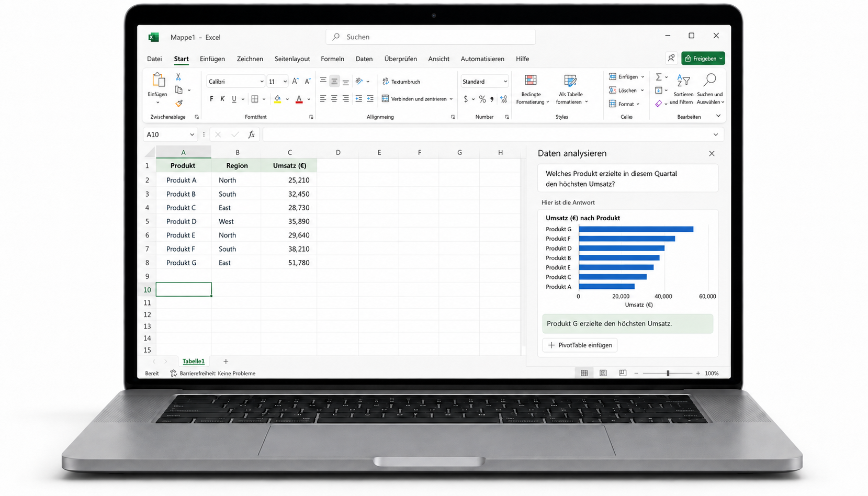Toggle middle vertical alignment
The height and width of the screenshot is (496, 868).
(x=334, y=81)
